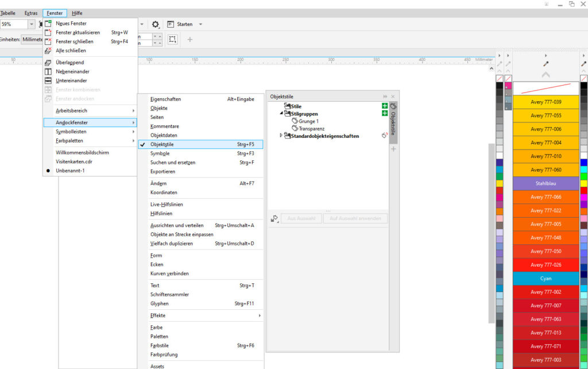588x369 pixels.
Task: Click the plus below Objektstile docker tab
Action: coord(393,149)
